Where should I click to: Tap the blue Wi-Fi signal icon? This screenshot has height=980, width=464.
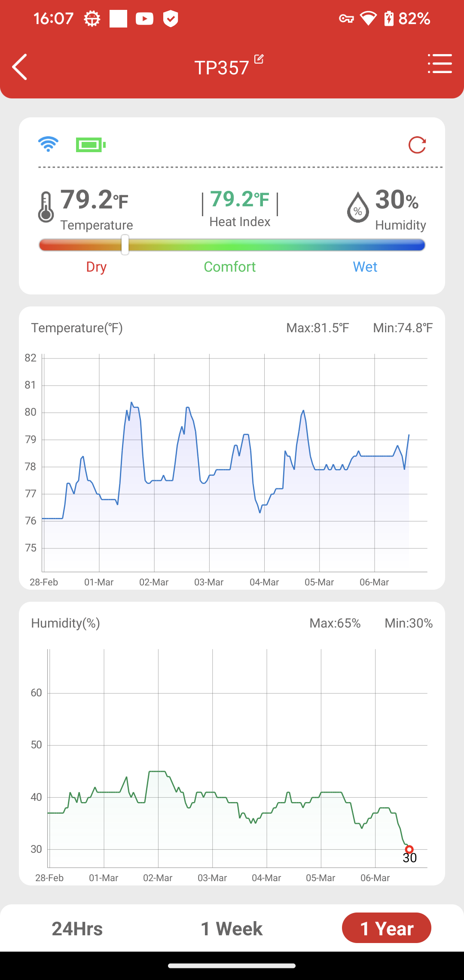point(48,144)
